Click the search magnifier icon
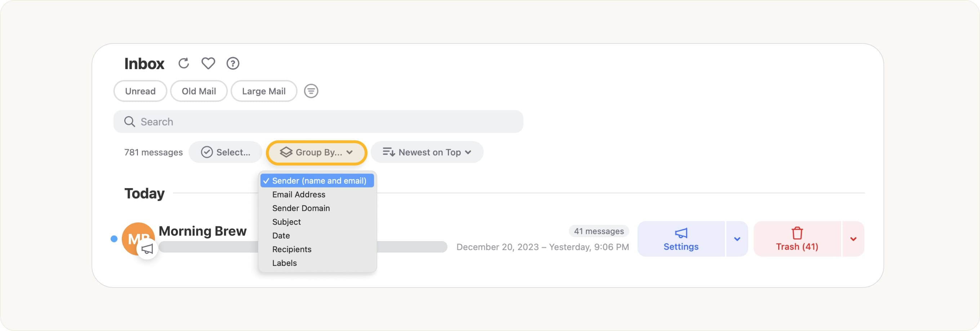Screen dimensions: 980x331 tap(129, 122)
